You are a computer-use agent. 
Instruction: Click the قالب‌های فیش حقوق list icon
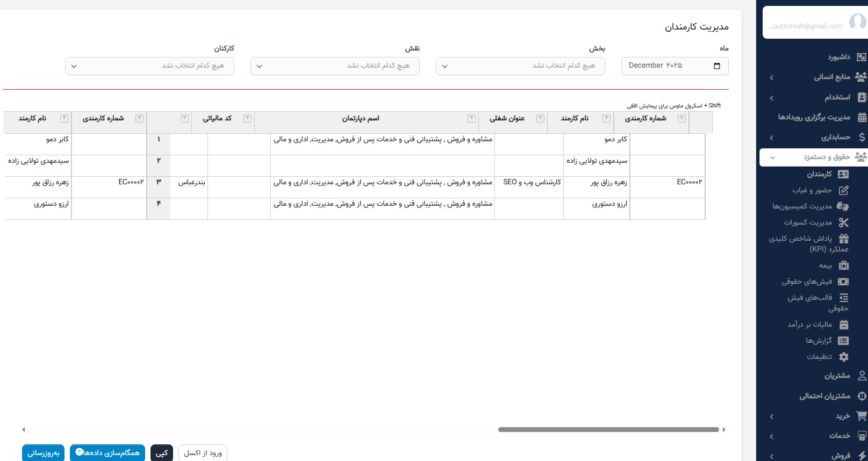pyautogui.click(x=844, y=298)
